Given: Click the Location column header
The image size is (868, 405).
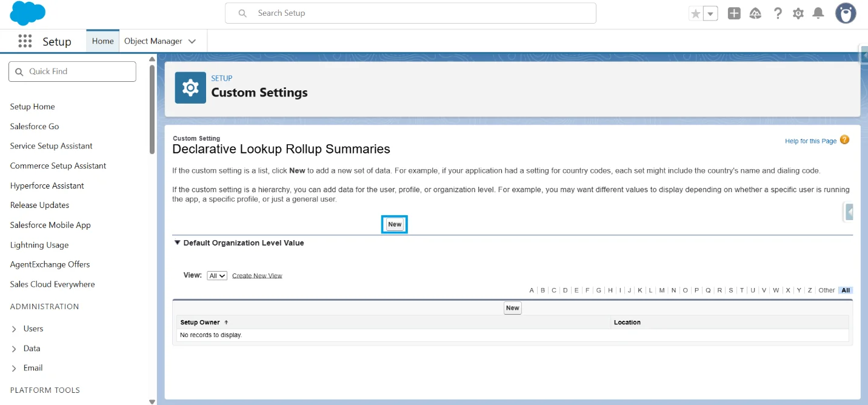Looking at the screenshot, I should click(627, 323).
